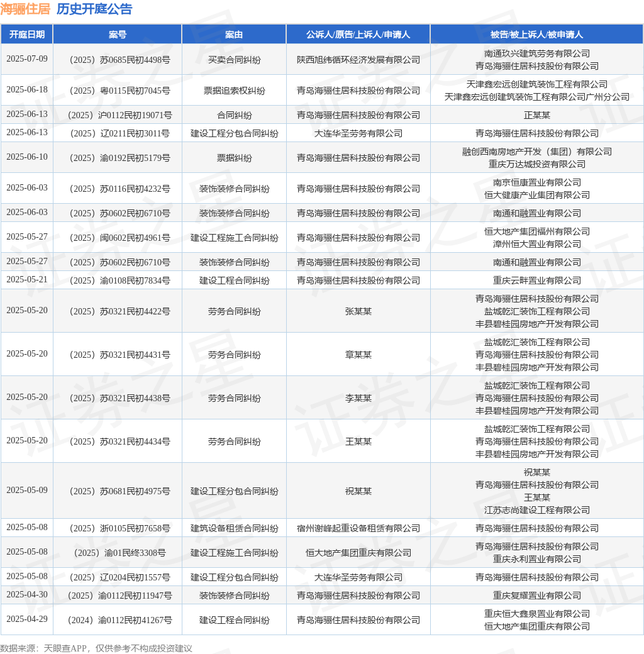The image size is (644, 654).
Task: Select case number (2025)辽0204民初1557号
Action: pyautogui.click(x=119, y=577)
